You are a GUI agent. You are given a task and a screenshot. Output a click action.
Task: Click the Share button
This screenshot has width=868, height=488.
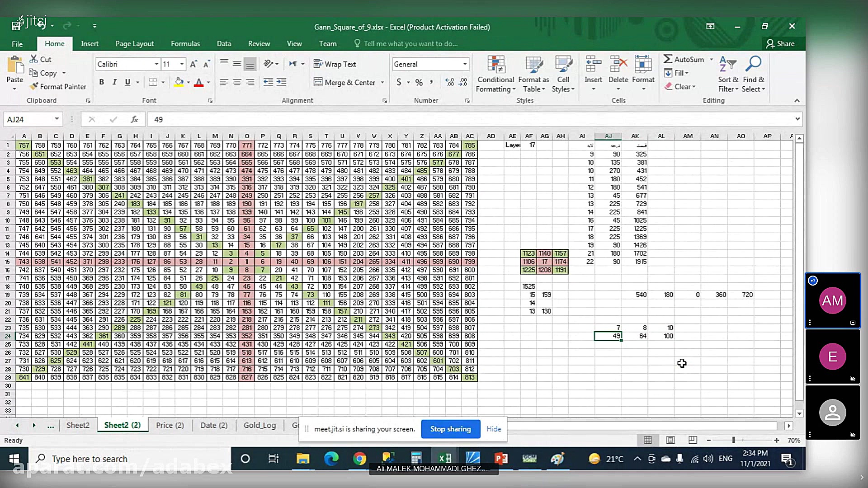pyautogui.click(x=780, y=43)
